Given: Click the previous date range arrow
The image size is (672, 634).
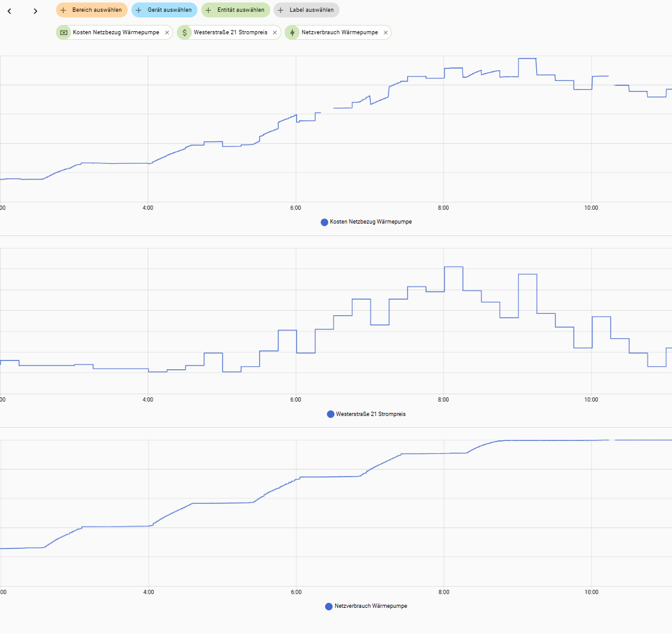Looking at the screenshot, I should (x=9, y=11).
